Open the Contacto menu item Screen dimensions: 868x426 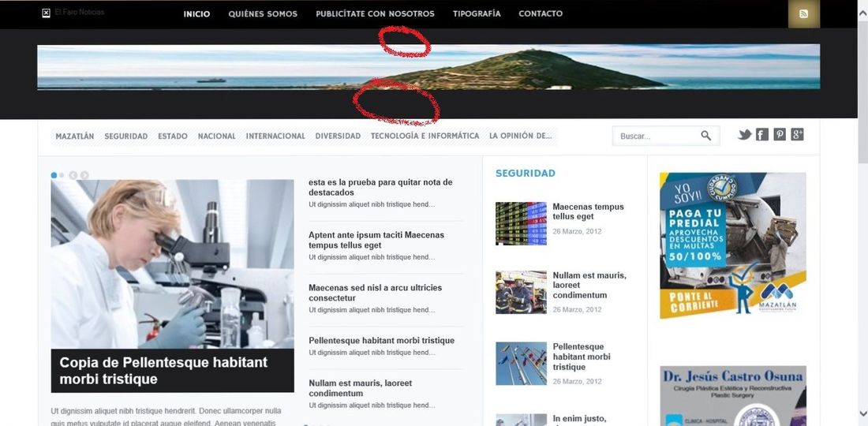[541, 14]
